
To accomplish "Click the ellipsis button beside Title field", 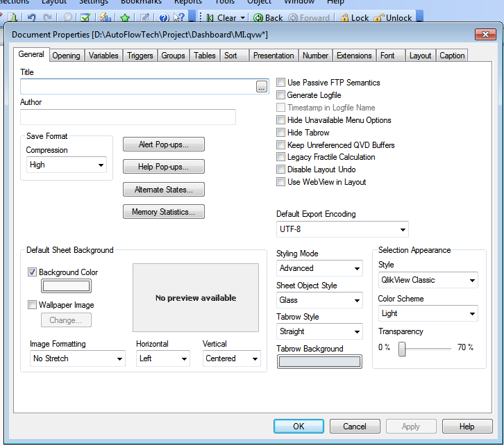I will (x=262, y=87).
